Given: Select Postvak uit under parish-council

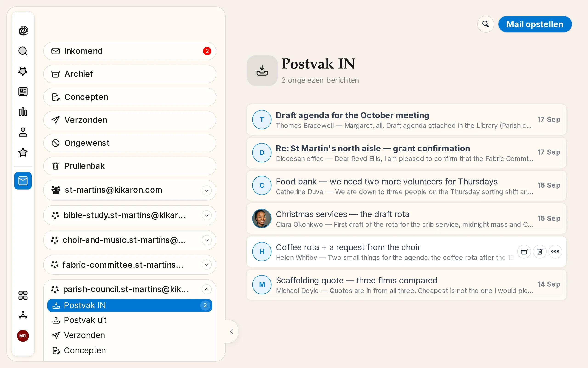Looking at the screenshot, I should [x=130, y=320].
